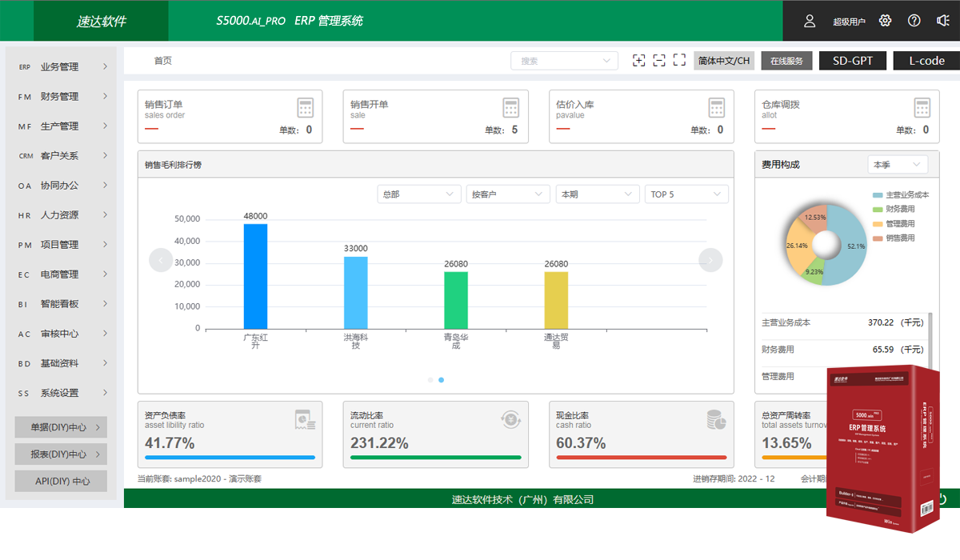
Task: Click the 通达贸易 yellow bar
Action: point(557,300)
